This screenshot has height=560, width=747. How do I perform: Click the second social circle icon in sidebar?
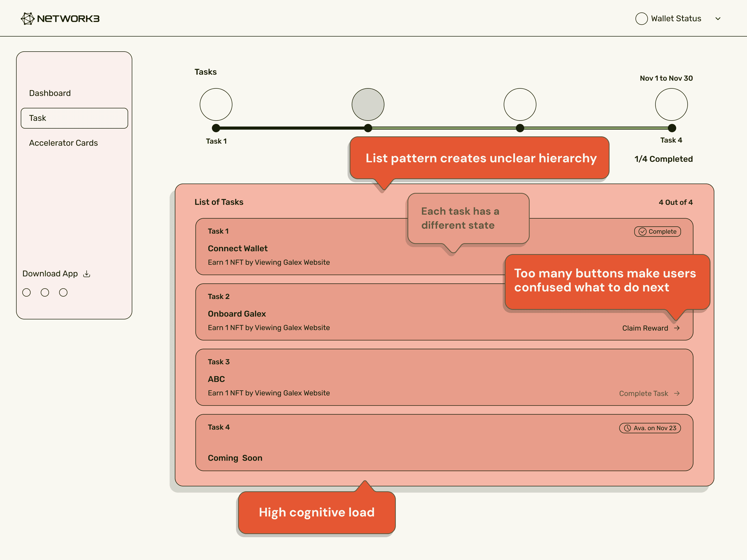tap(45, 292)
